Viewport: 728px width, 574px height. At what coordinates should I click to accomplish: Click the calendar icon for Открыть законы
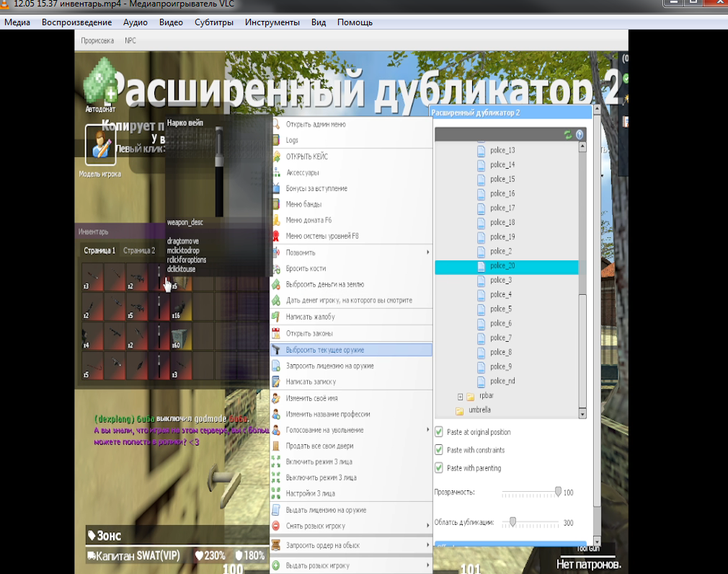click(276, 333)
